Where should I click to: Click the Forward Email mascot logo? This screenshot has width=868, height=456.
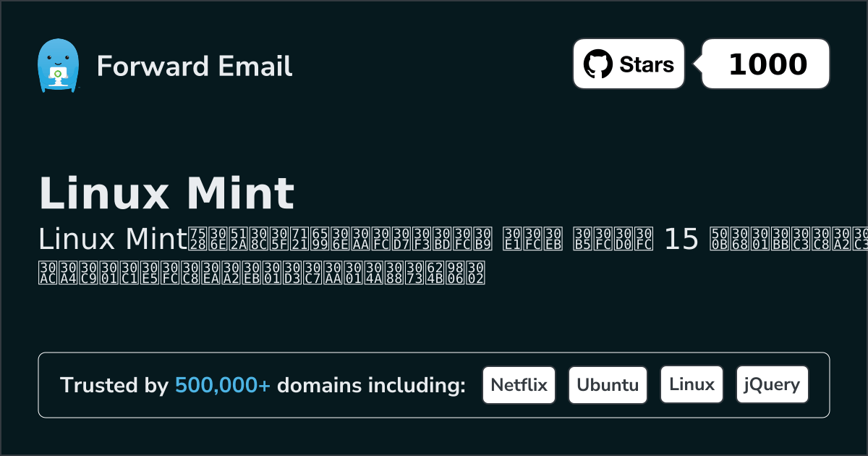click(x=57, y=65)
